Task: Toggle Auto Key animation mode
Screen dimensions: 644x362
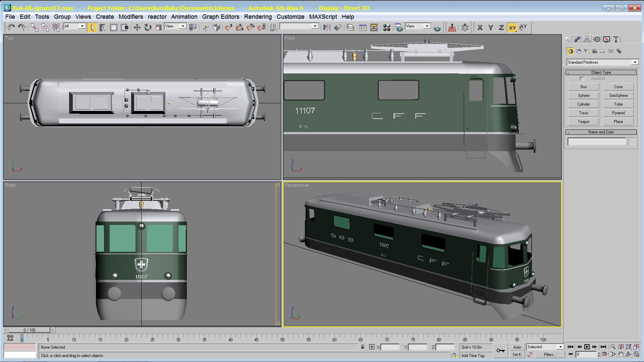Action: click(517, 347)
